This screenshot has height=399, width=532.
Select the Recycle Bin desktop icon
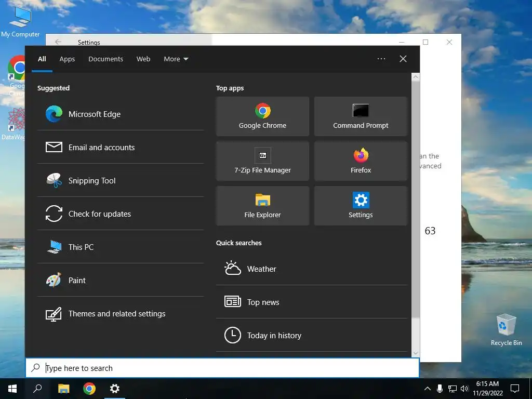tap(506, 330)
